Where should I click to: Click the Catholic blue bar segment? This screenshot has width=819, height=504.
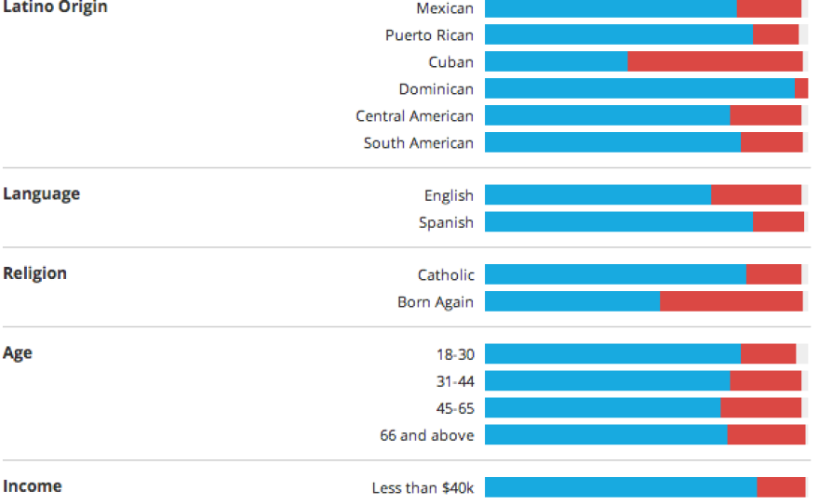615,275
